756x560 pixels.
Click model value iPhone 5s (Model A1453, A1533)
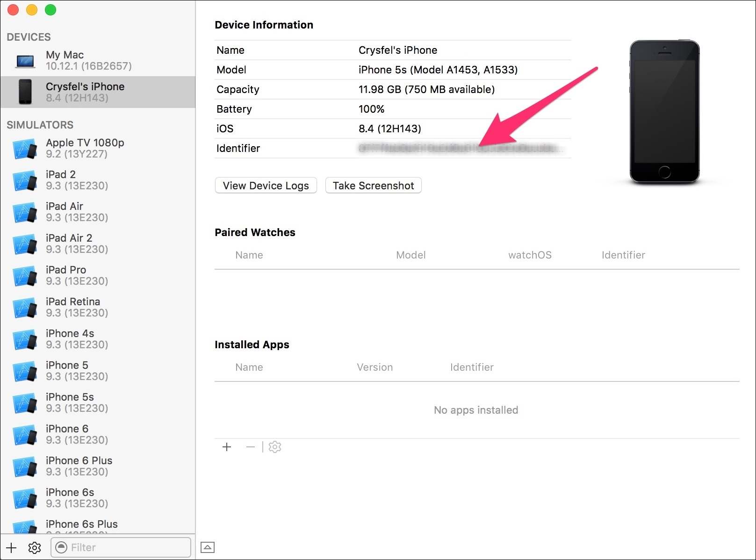438,70
